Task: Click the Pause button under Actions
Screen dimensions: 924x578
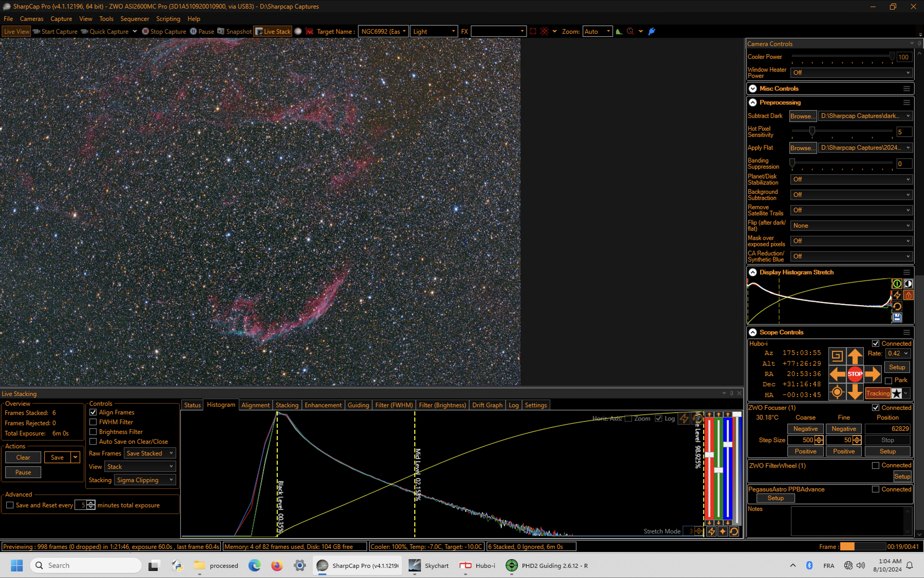Action: click(x=23, y=473)
